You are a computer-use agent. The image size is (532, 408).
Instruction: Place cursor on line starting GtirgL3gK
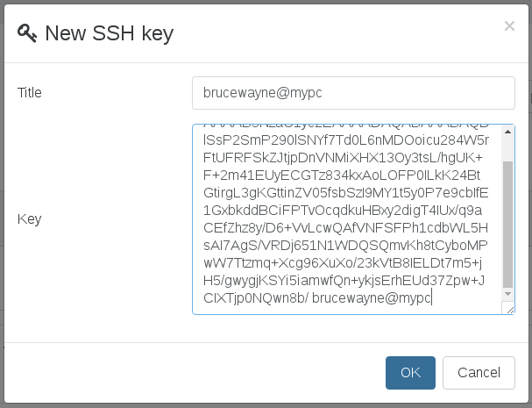(x=345, y=193)
